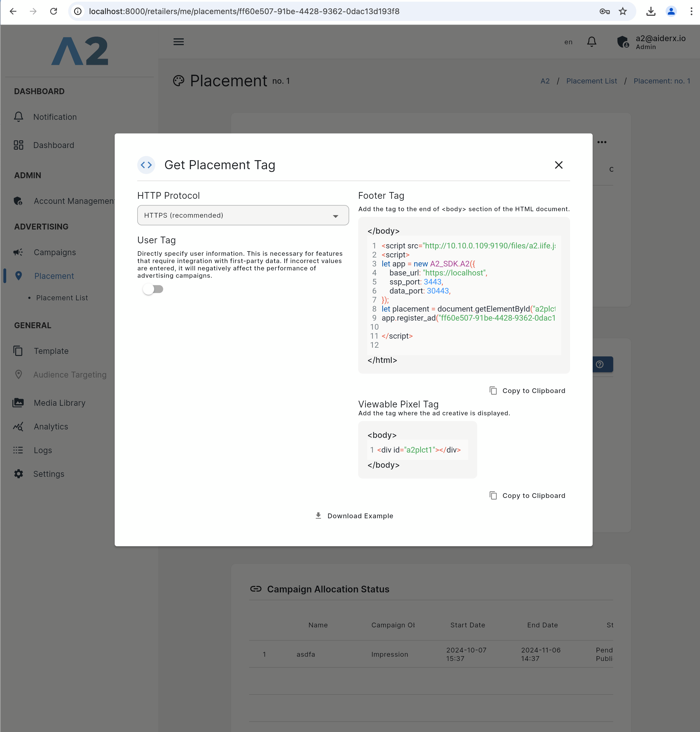Click the Viewable Pixel Tag code box
Screen dimensions: 700x732
point(418,450)
